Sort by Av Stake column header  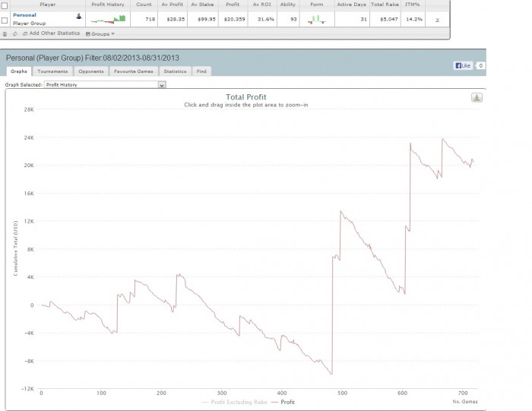tap(203, 5)
